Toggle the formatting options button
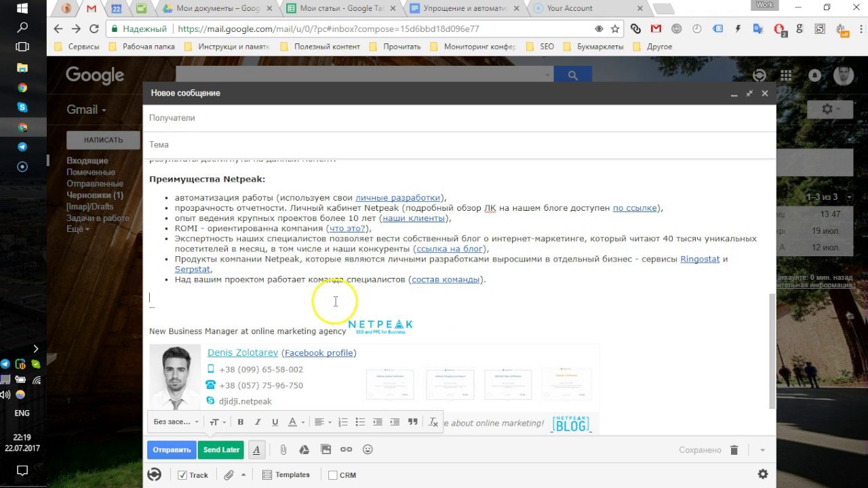 coord(256,449)
